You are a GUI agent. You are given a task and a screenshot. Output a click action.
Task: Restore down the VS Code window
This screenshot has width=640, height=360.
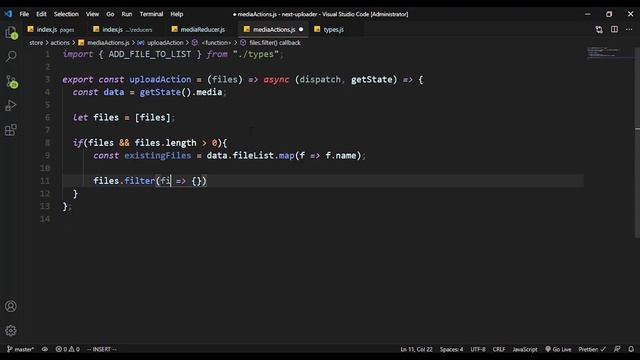tap(609, 14)
